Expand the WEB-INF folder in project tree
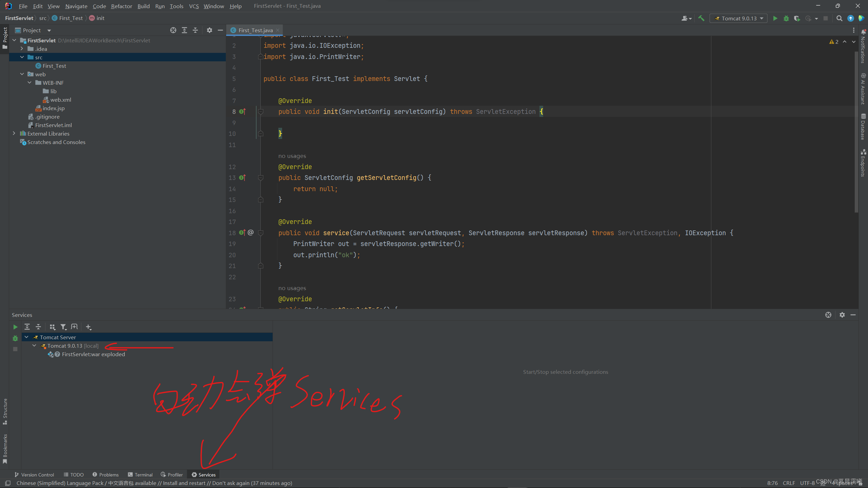868x488 pixels. [x=30, y=82]
